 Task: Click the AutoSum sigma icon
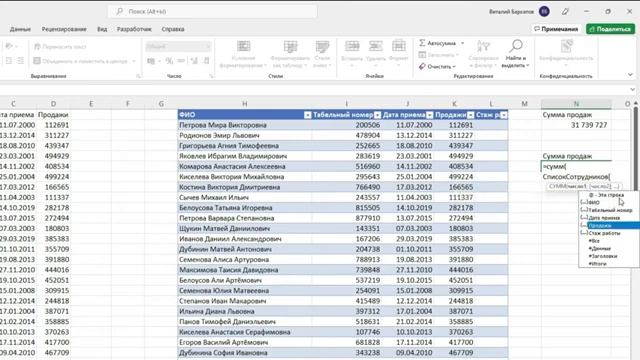click(422, 43)
